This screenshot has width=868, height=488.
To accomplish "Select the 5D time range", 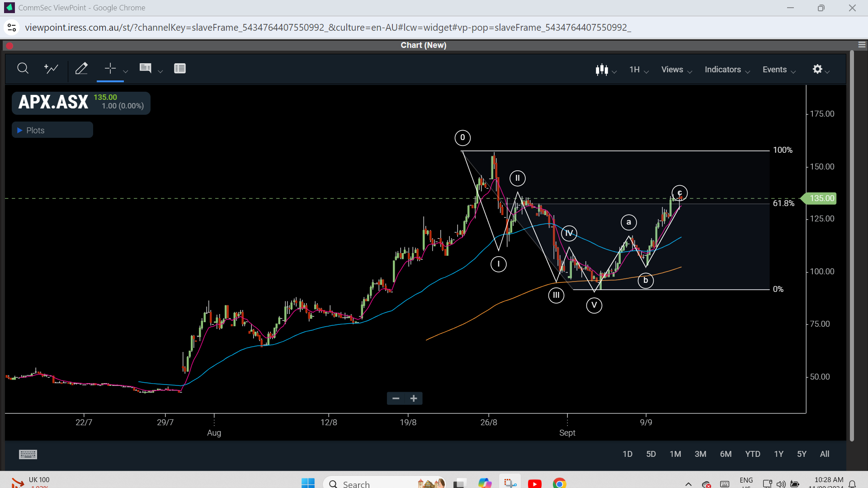I will point(651,454).
